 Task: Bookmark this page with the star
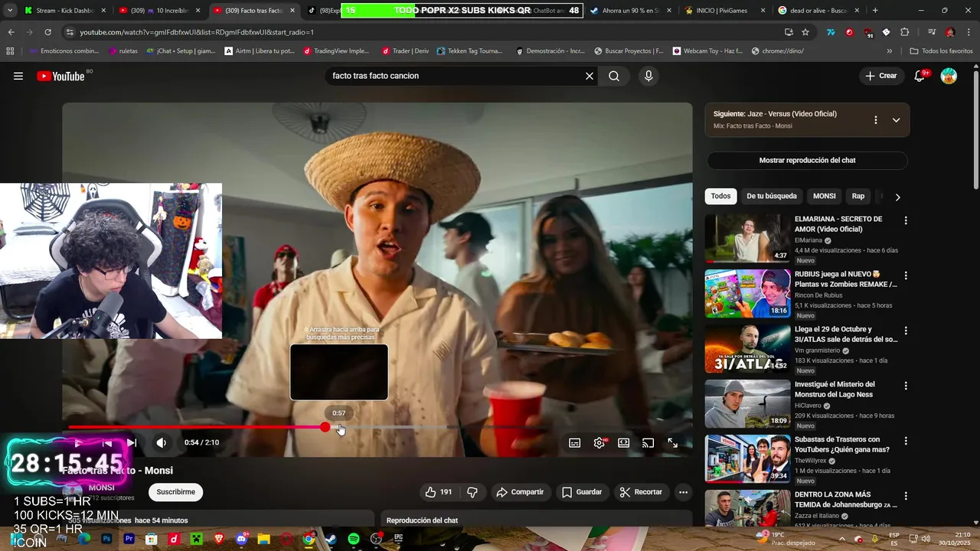click(x=805, y=32)
